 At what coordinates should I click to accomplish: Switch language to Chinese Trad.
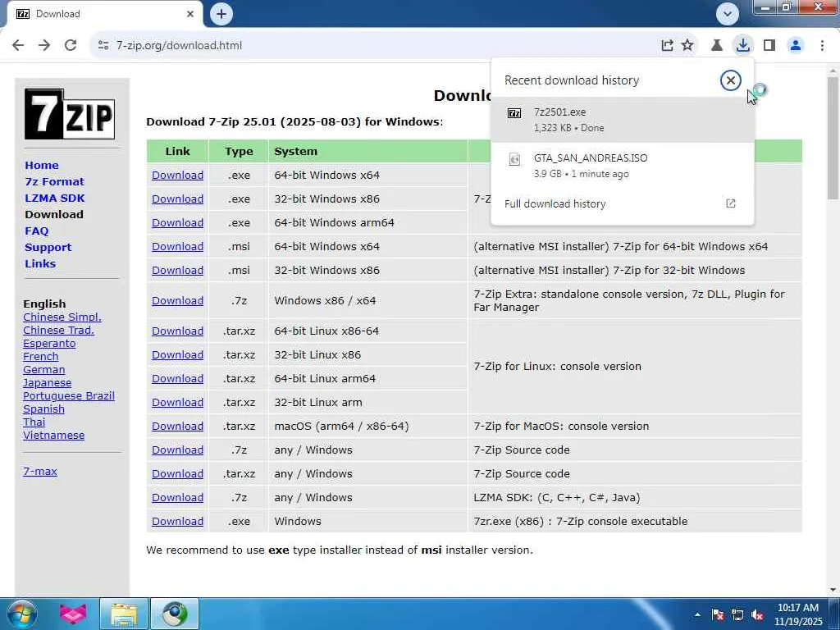point(58,330)
